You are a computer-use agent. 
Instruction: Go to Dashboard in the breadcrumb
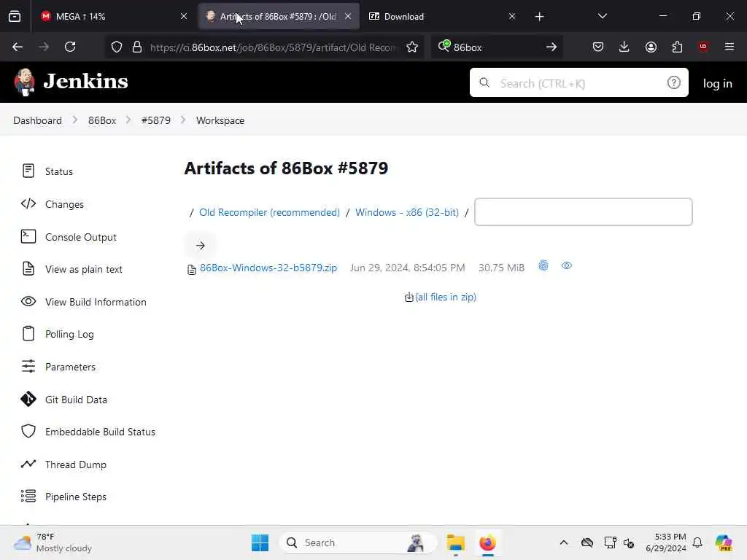(38, 120)
